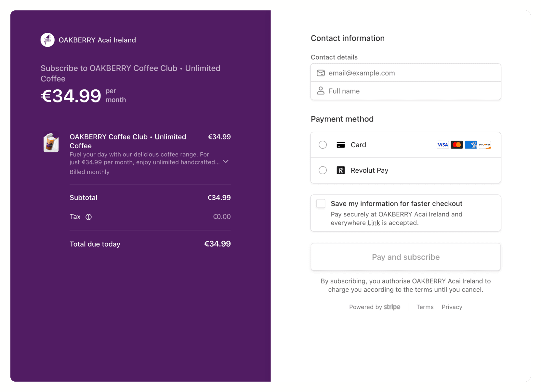
Task: Click the credit card icon beside Card
Action: (340, 145)
